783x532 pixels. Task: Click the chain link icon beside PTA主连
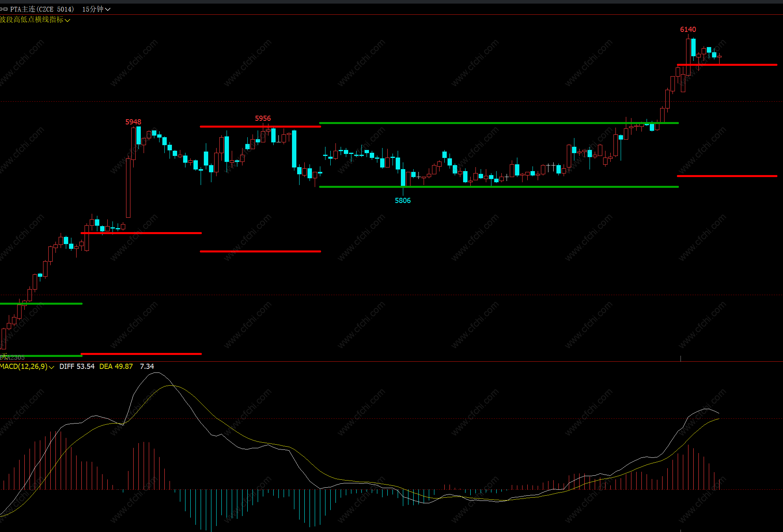tap(4, 9)
